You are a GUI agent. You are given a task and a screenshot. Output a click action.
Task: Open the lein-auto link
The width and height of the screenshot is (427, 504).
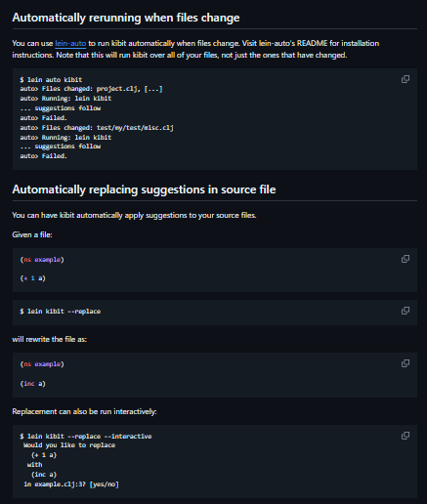click(x=70, y=43)
